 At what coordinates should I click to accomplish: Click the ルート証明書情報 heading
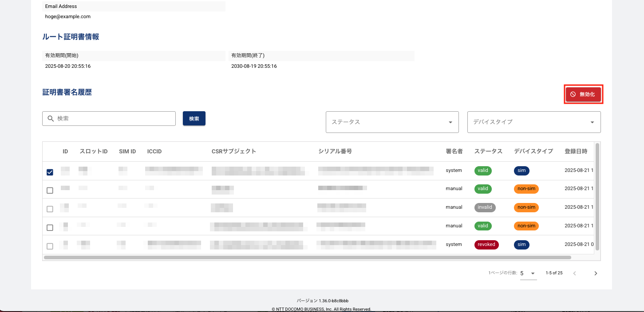click(x=71, y=37)
